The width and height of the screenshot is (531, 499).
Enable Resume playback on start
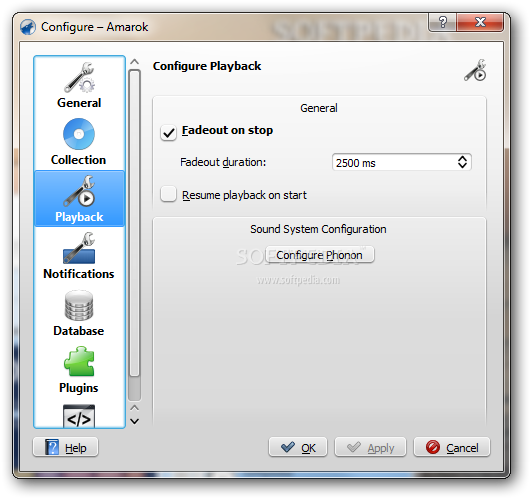[168, 194]
